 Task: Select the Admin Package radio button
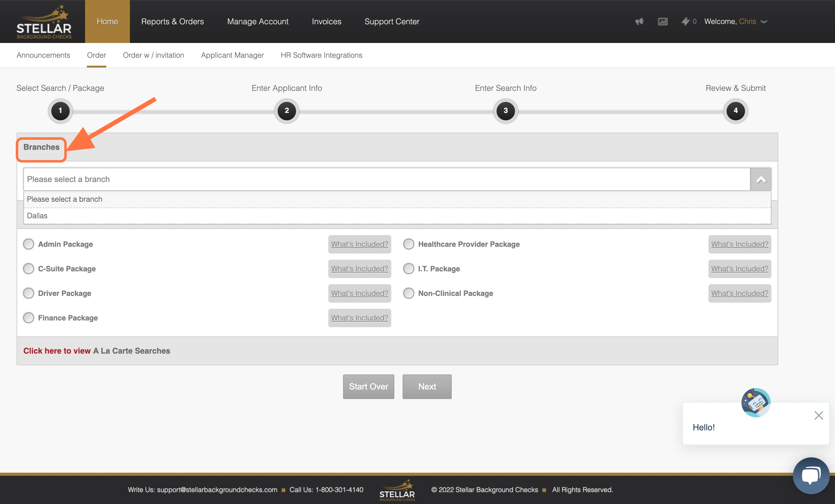pos(29,244)
